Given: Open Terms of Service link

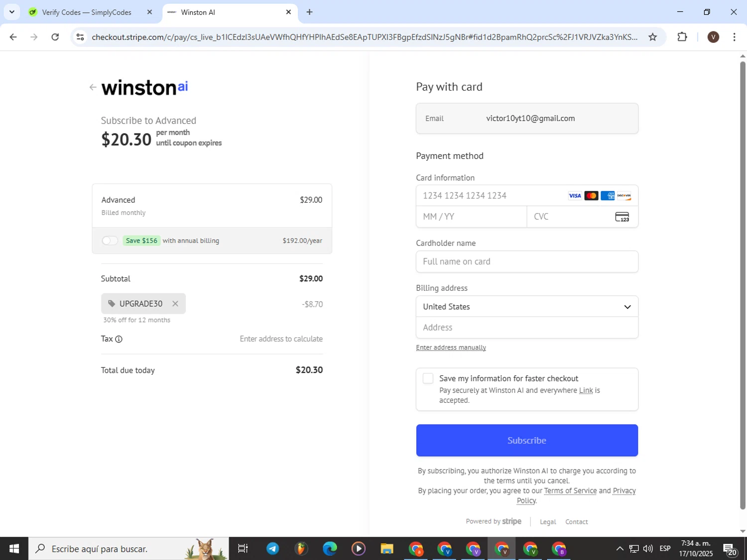Looking at the screenshot, I should 570,491.
